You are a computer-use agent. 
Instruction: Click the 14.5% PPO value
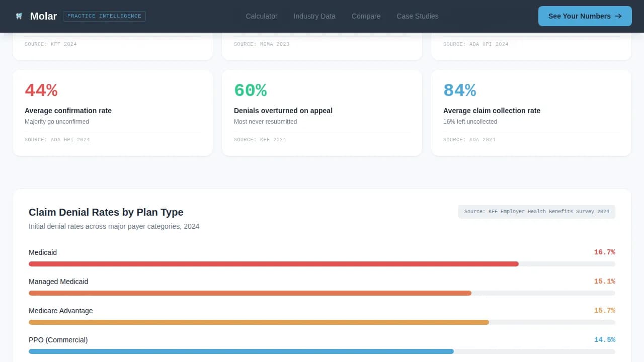click(605, 340)
